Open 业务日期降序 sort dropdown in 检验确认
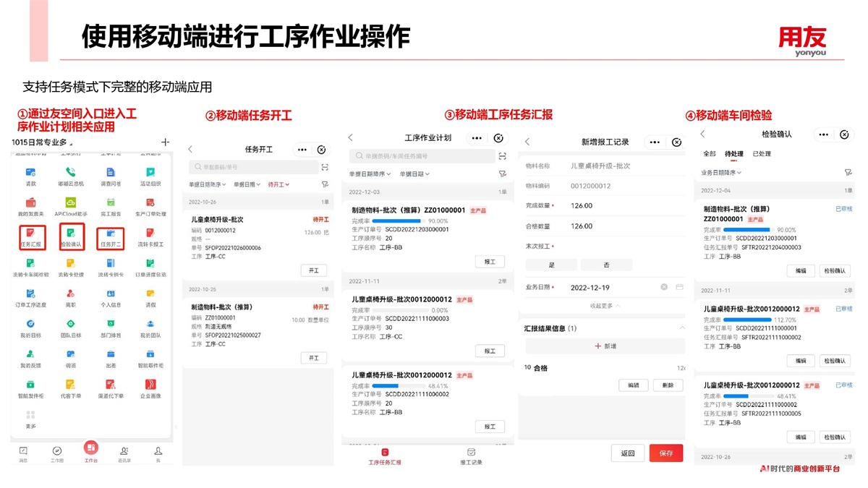This screenshot has width=868, height=488. 721,173
